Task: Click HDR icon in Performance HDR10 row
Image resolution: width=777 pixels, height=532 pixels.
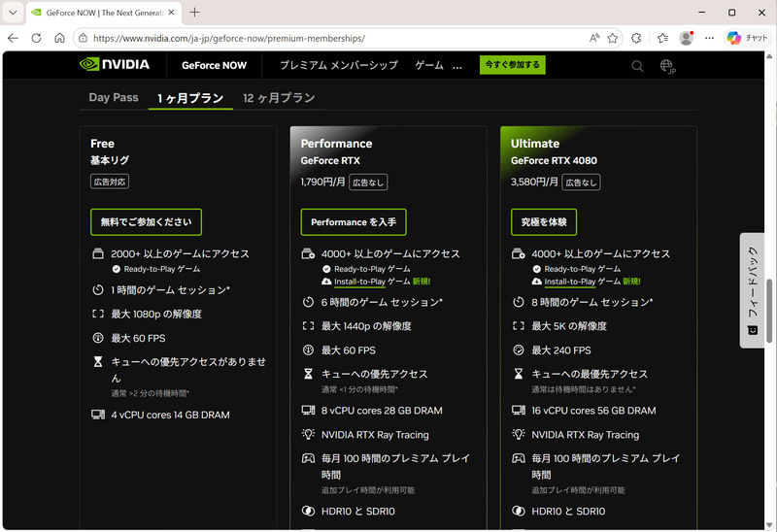Action: click(x=308, y=511)
